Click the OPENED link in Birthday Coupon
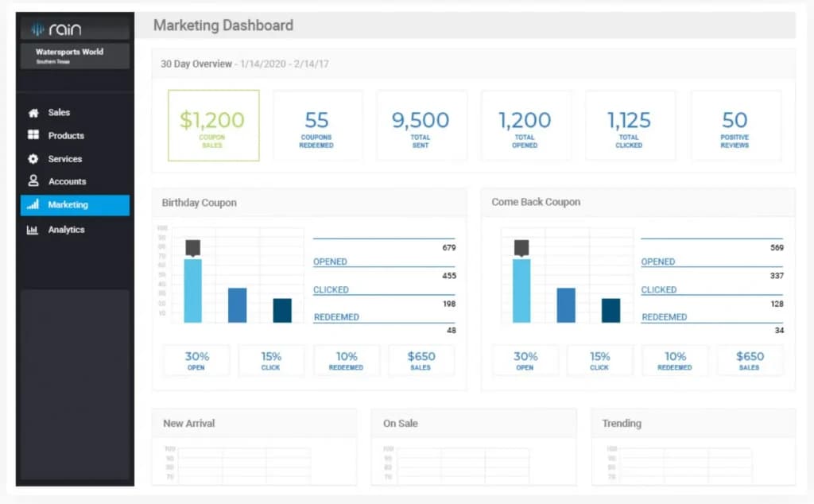The height and width of the screenshot is (504, 814). 330,262
